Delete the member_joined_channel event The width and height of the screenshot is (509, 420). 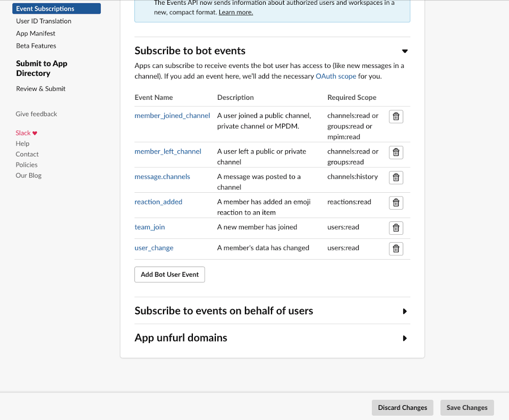pyautogui.click(x=396, y=116)
